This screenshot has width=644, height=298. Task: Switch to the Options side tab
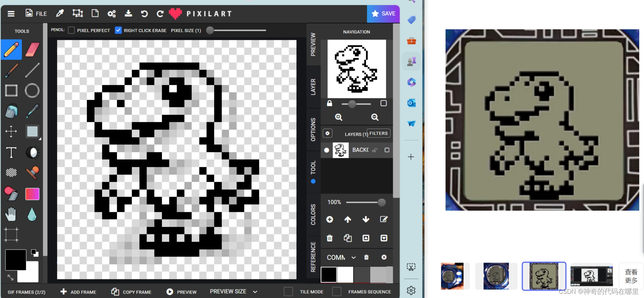[x=313, y=129]
